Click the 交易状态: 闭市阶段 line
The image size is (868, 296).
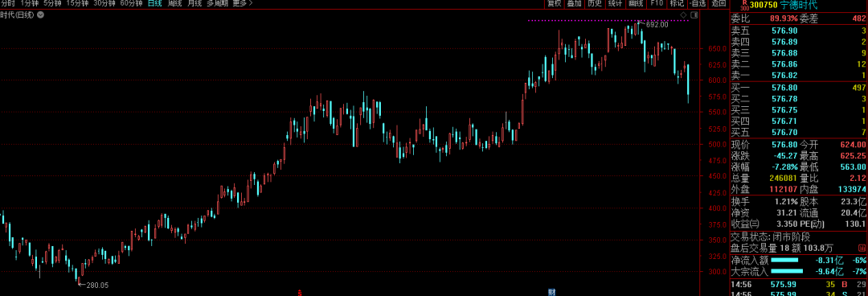tap(770, 236)
